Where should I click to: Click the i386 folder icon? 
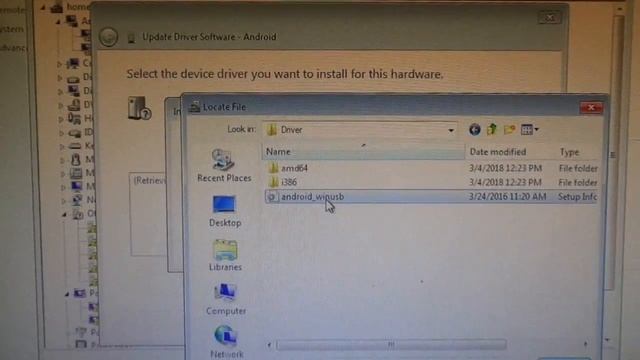[274, 182]
